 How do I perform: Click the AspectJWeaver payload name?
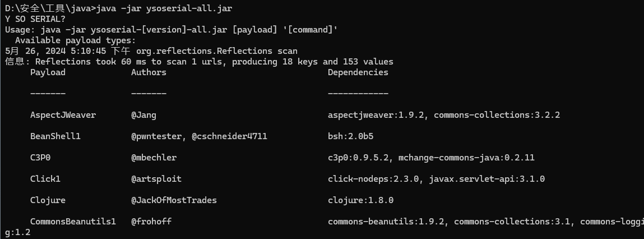[x=63, y=115]
